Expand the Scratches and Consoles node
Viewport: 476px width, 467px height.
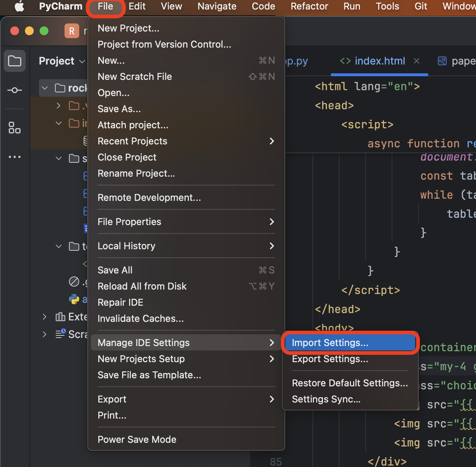click(x=44, y=334)
